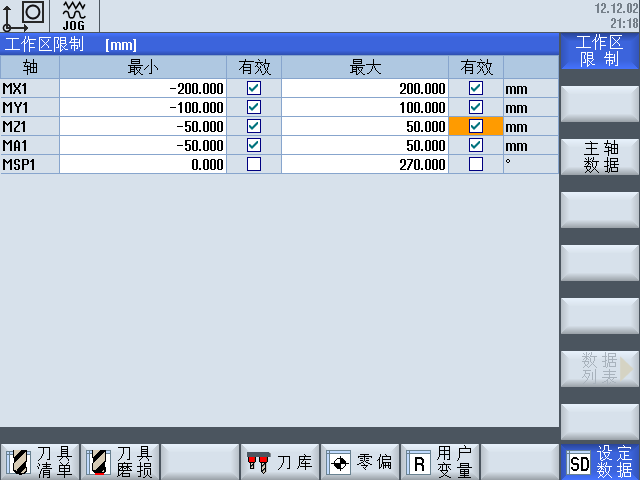The width and height of the screenshot is (640, 480).
Task: Click the machine coordinate system icon
Action: [24, 17]
